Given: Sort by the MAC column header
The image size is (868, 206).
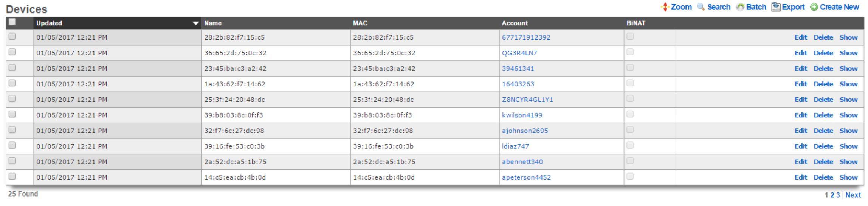Looking at the screenshot, I should pyautogui.click(x=360, y=23).
